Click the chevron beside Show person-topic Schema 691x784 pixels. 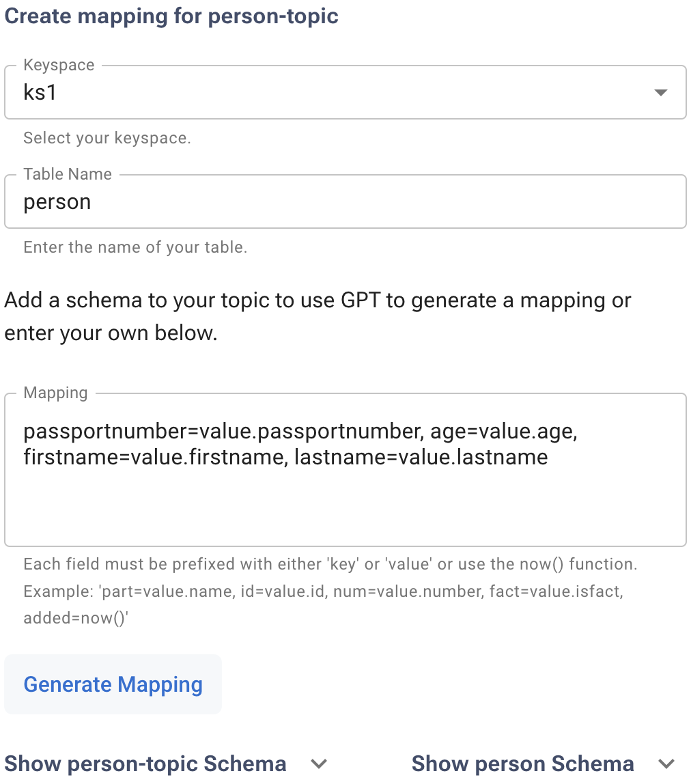click(320, 764)
